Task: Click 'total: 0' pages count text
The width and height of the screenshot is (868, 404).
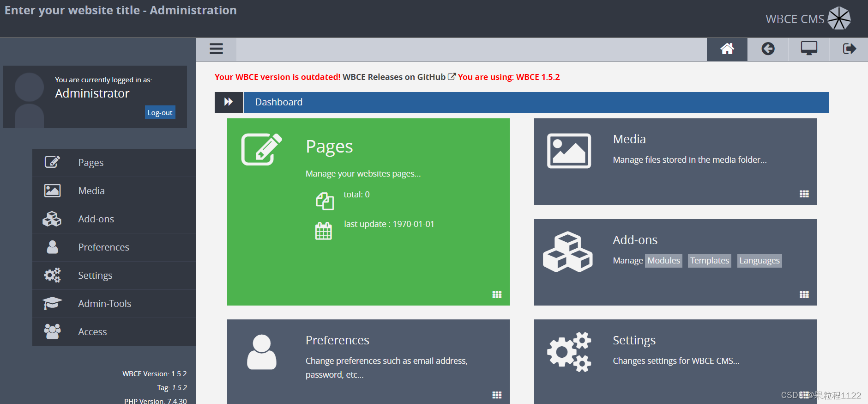Action: coord(357,195)
